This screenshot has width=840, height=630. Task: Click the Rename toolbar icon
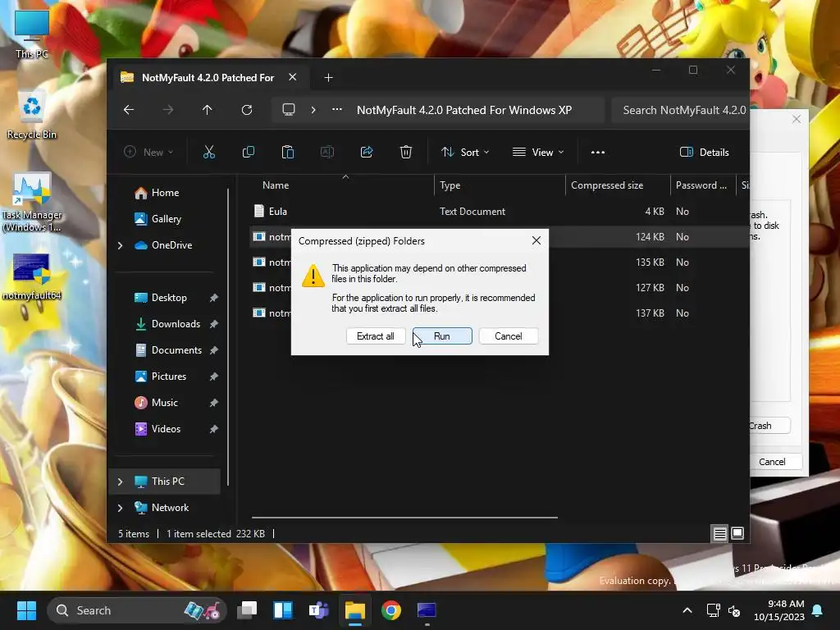[x=327, y=152]
